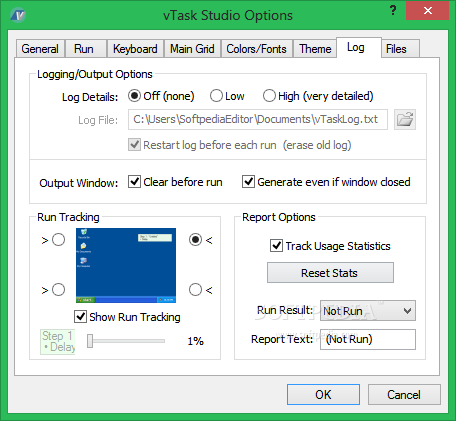Image resolution: width=456 pixels, height=421 pixels.
Task: Select Off (none) log details option
Action: click(161, 96)
